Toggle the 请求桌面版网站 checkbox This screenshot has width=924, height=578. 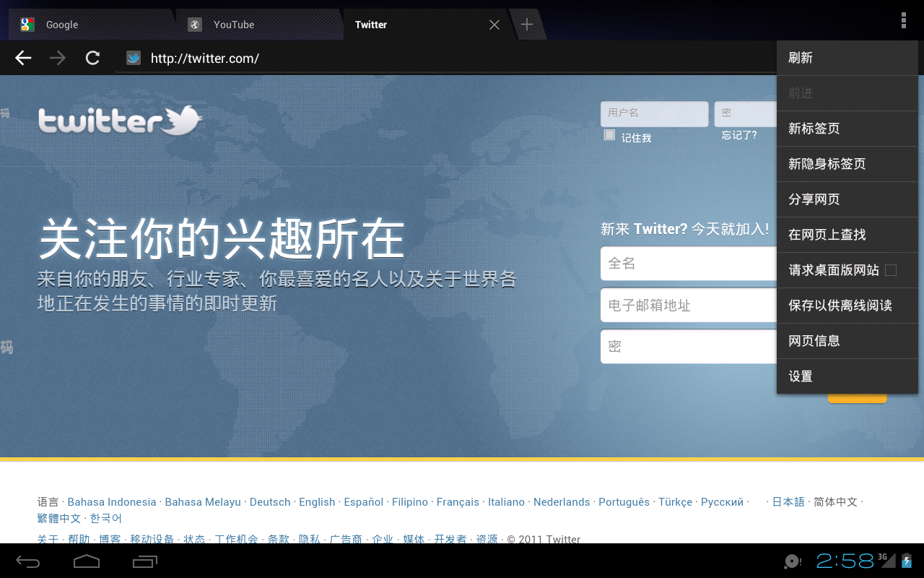pyautogui.click(x=891, y=270)
